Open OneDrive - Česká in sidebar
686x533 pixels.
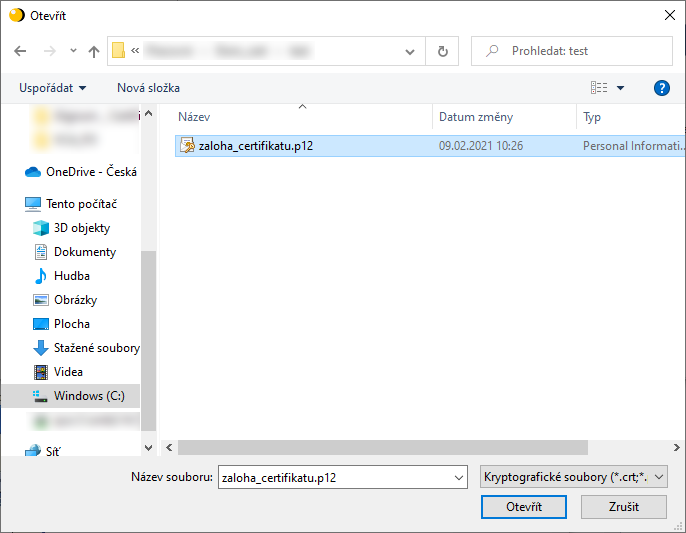(x=91, y=172)
